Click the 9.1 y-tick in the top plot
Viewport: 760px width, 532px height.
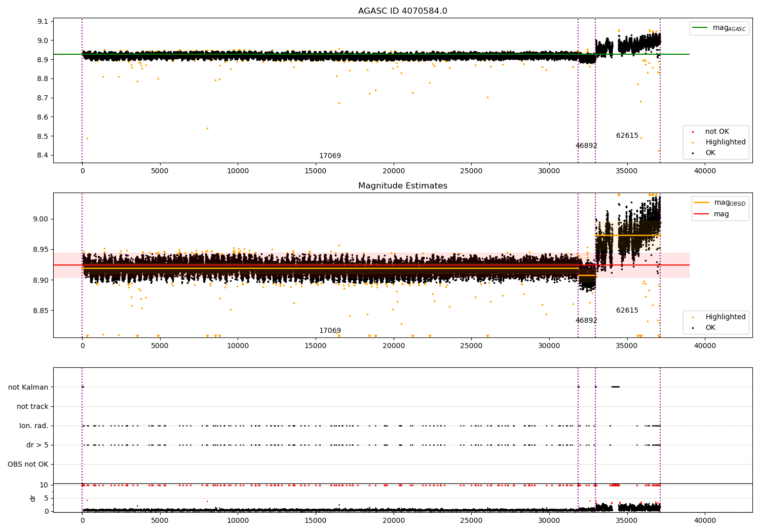[x=43, y=21]
